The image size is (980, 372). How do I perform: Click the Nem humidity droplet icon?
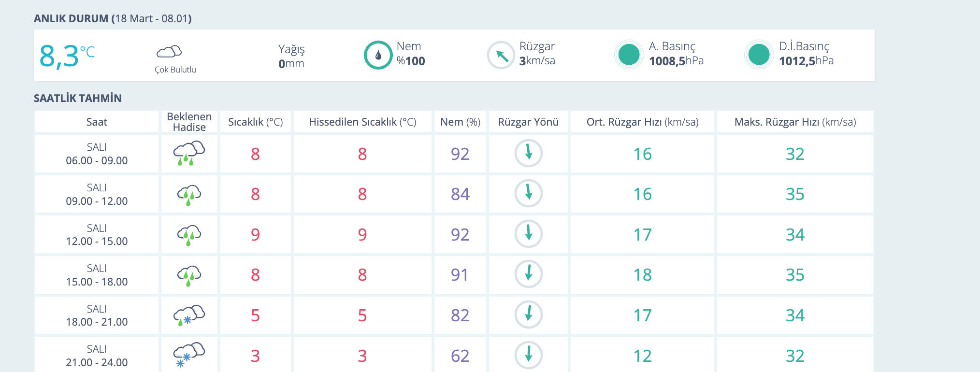(378, 55)
